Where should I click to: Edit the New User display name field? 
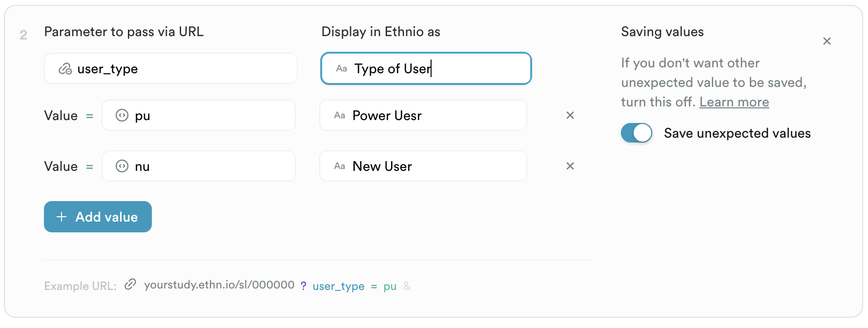pos(439,166)
